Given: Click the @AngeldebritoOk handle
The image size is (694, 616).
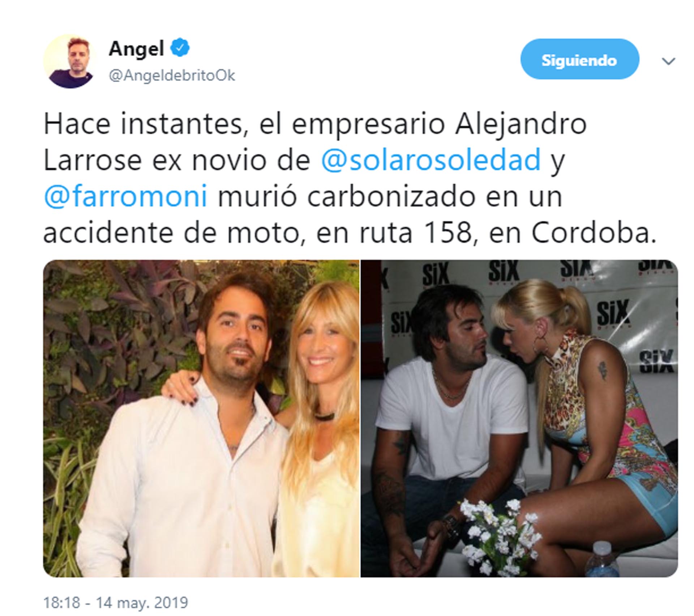Looking at the screenshot, I should click(172, 76).
